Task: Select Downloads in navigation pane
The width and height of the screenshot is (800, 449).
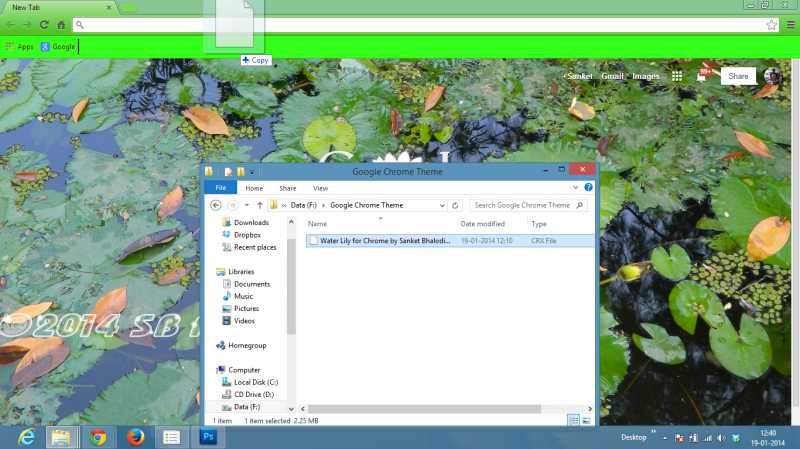Action: tap(245, 222)
